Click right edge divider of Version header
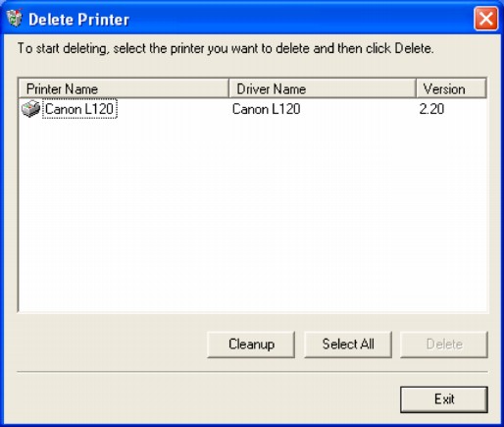The image size is (504, 427). pos(486,88)
